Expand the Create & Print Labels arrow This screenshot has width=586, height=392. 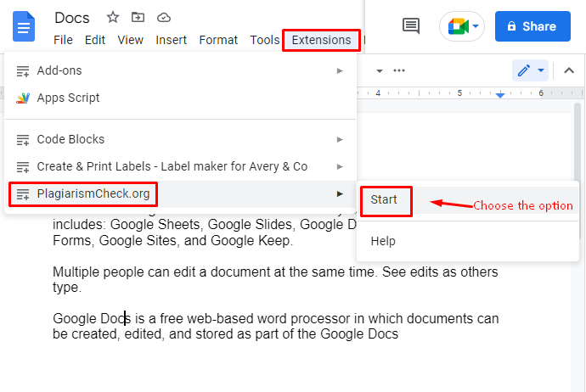coord(340,166)
